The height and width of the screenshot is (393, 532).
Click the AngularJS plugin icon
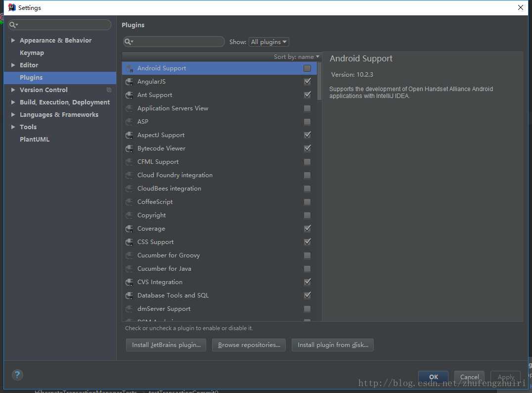coord(129,82)
